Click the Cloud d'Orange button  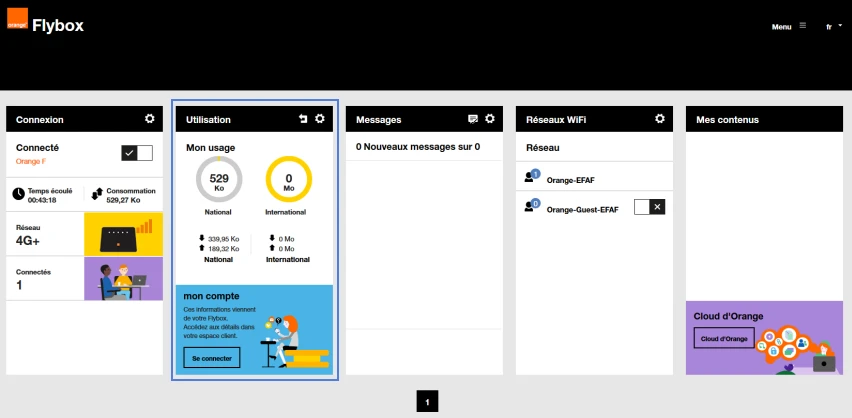(724, 338)
